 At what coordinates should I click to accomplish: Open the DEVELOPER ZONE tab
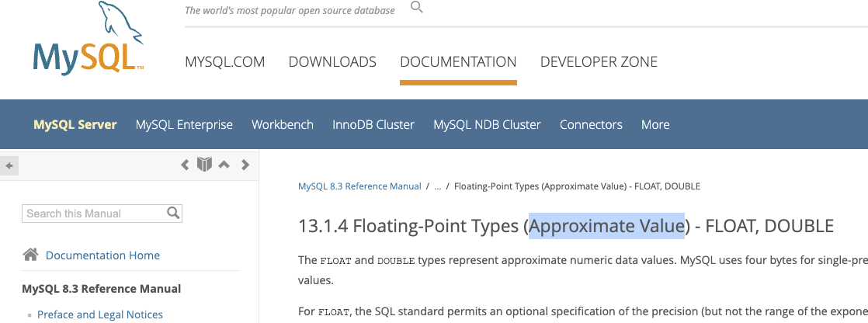pyautogui.click(x=599, y=61)
